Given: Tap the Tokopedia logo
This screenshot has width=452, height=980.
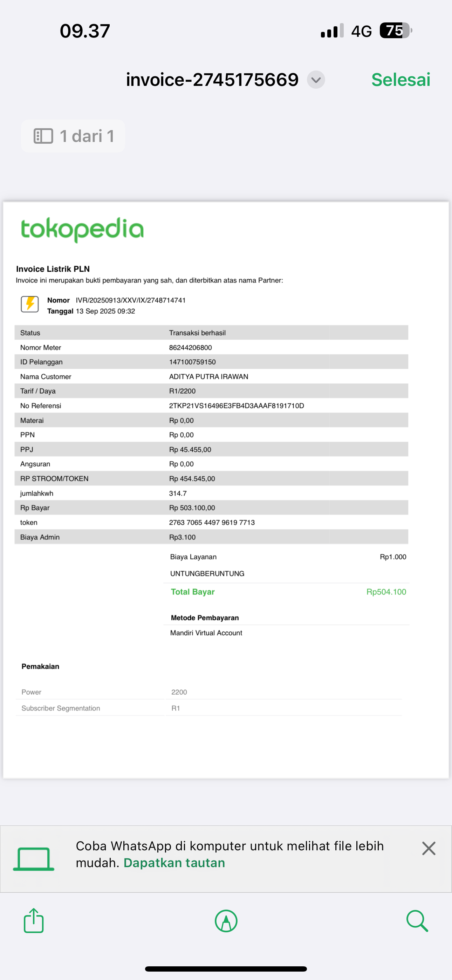Looking at the screenshot, I should point(82,229).
